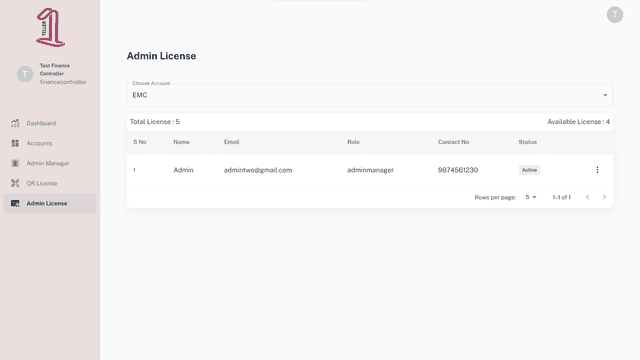Click the Rows per page label
The width and height of the screenshot is (640, 360).
pyautogui.click(x=495, y=197)
